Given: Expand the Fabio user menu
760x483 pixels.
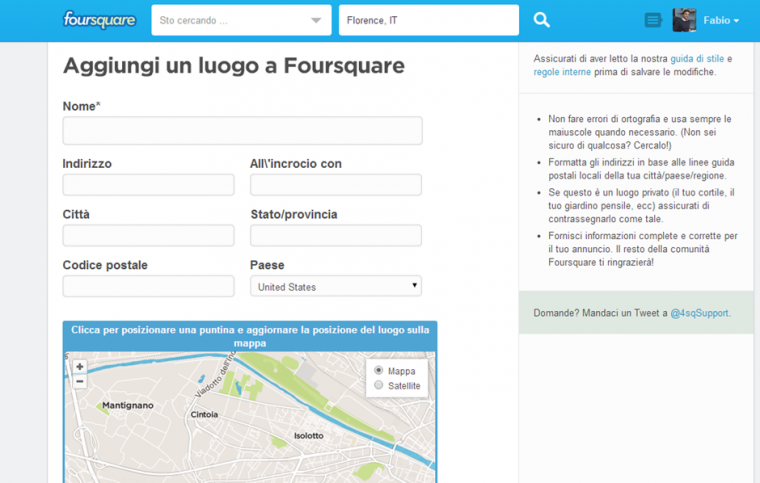Looking at the screenshot, I should [x=721, y=20].
